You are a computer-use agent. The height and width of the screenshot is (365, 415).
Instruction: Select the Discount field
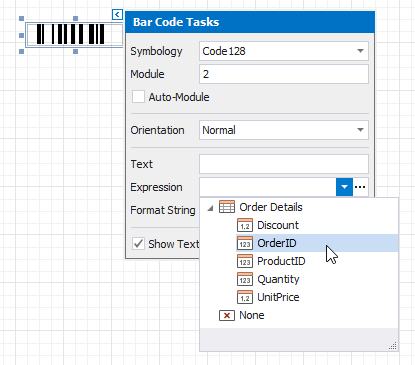click(x=278, y=225)
